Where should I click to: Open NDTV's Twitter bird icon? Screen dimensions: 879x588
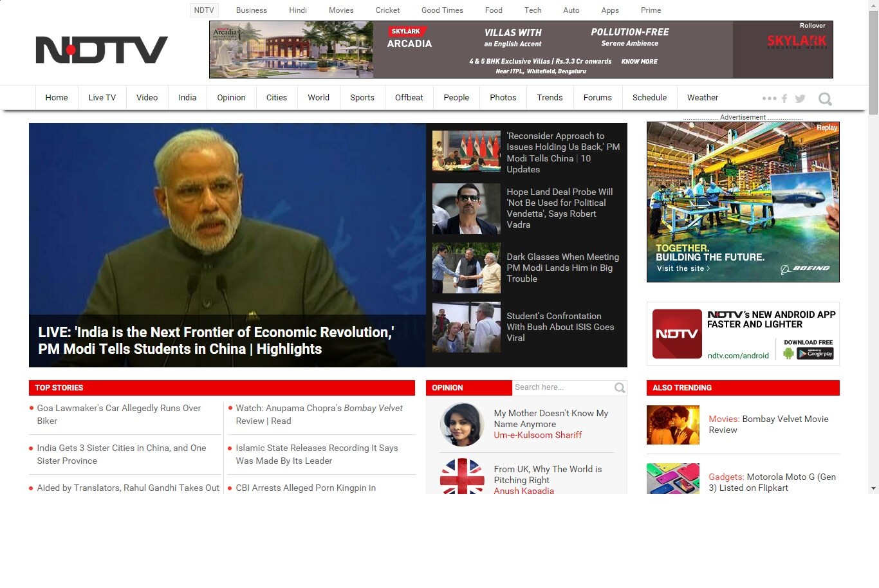point(800,98)
